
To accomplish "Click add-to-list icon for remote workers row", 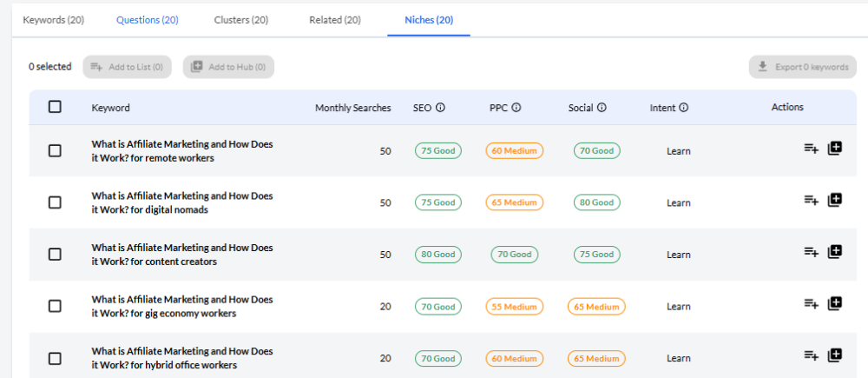I will click(812, 149).
